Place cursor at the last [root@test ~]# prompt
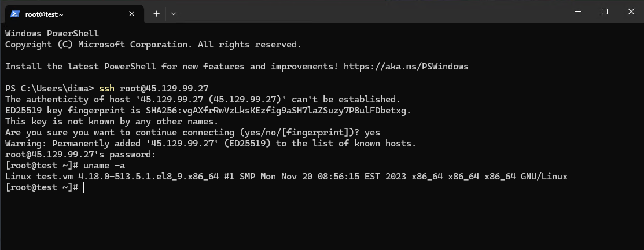This screenshot has height=250, width=644. click(x=42, y=187)
